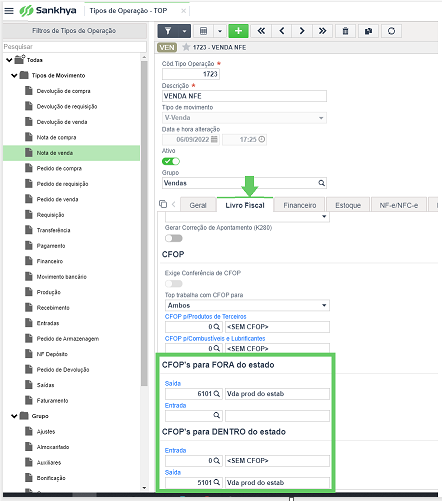
Task: Collapse the Tipos de Movimento tree
Action: 14,76
